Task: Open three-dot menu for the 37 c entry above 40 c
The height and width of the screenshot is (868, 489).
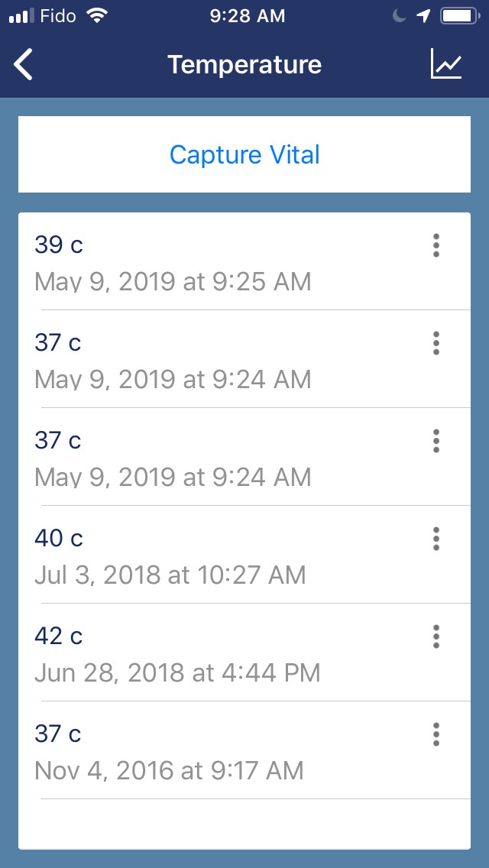Action: [x=436, y=441]
